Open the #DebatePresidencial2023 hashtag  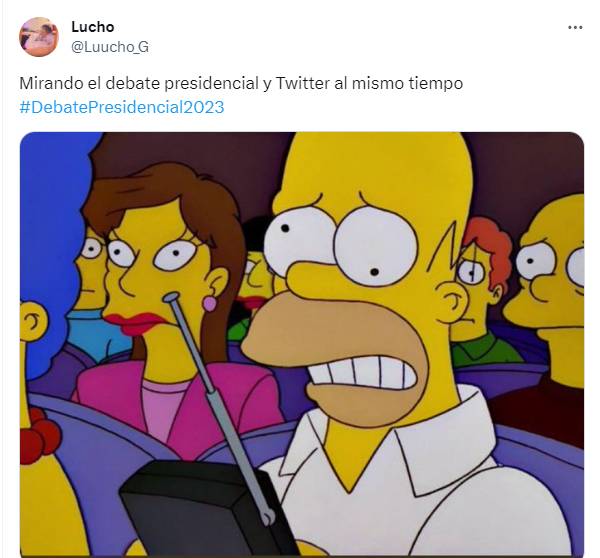pyautogui.click(x=122, y=107)
